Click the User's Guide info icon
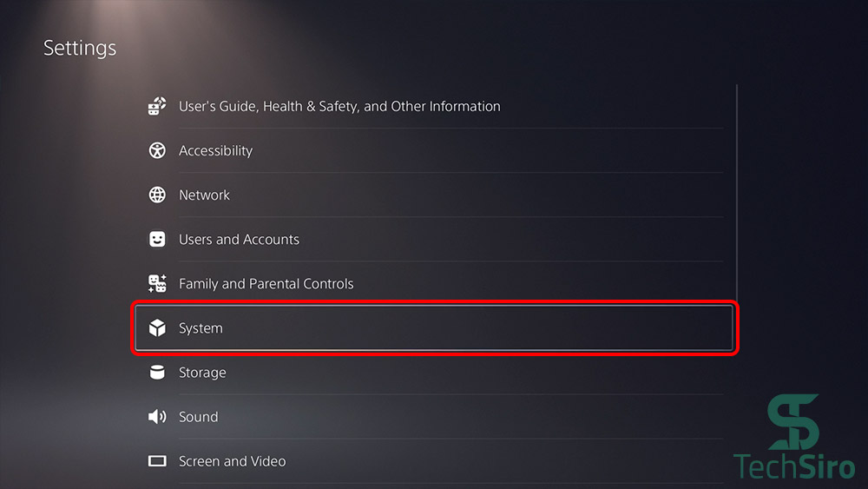This screenshot has height=489, width=868. coord(157,107)
